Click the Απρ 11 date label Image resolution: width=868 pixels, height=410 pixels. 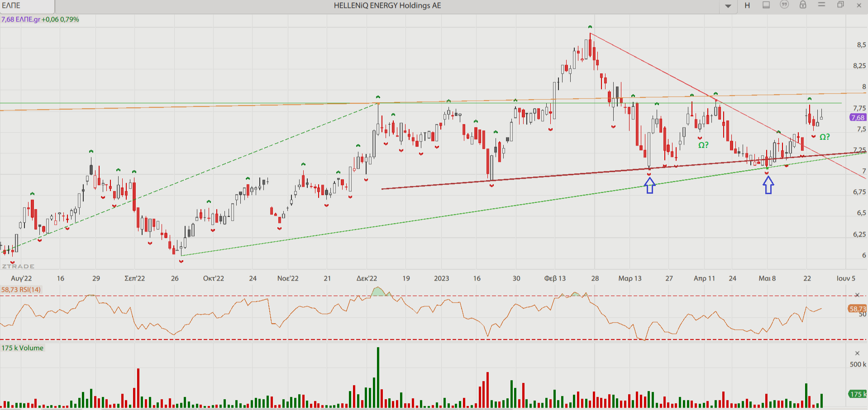point(704,278)
